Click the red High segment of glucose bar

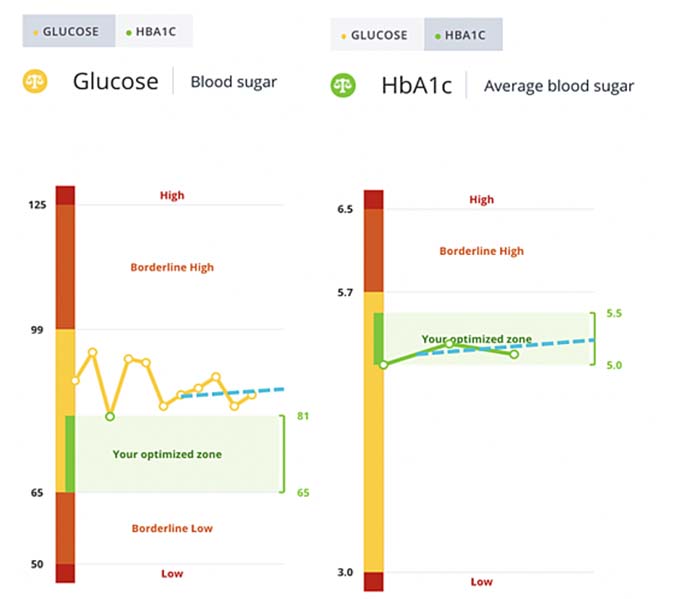pos(65,196)
